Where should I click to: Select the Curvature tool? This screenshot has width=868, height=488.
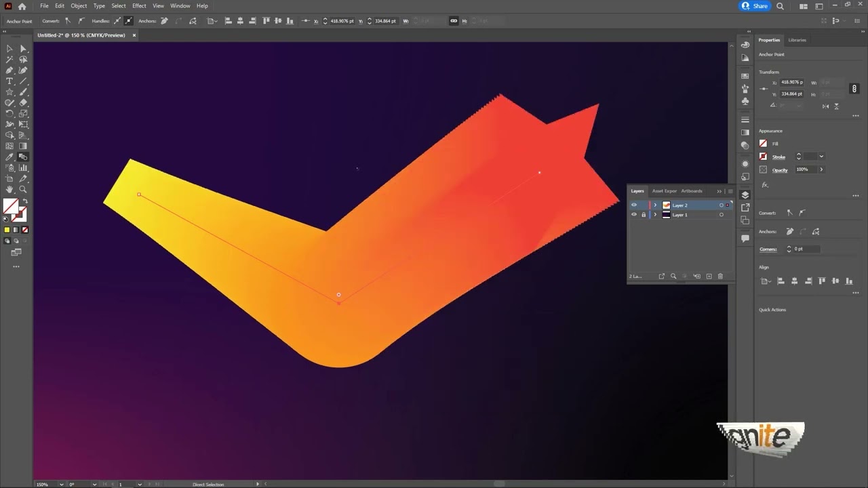coord(23,70)
